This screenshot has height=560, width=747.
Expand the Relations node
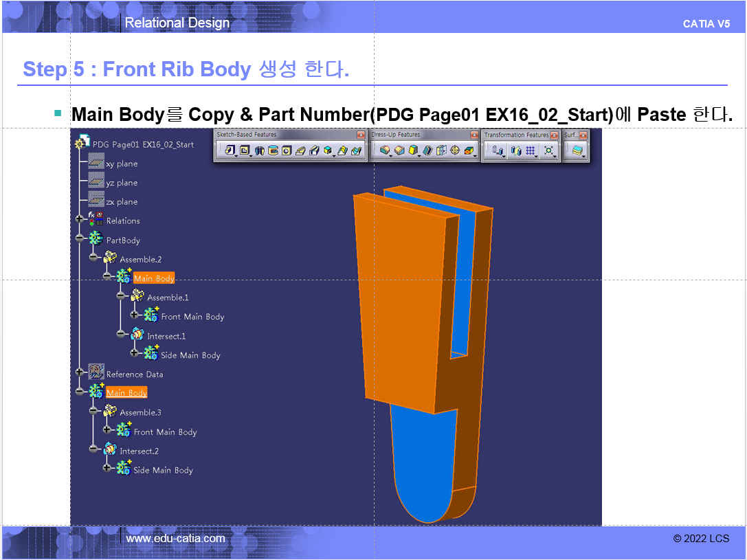click(80, 220)
